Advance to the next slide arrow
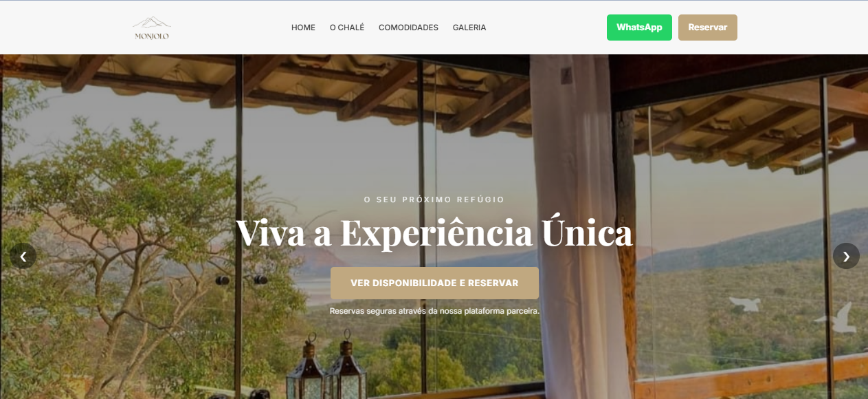Screen dimensions: 868x399 coord(846,256)
